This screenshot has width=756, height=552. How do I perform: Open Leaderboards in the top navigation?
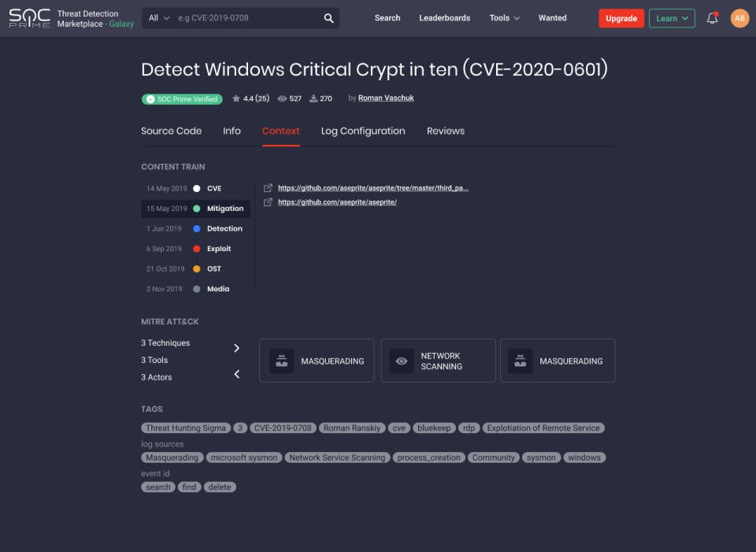pyautogui.click(x=444, y=18)
